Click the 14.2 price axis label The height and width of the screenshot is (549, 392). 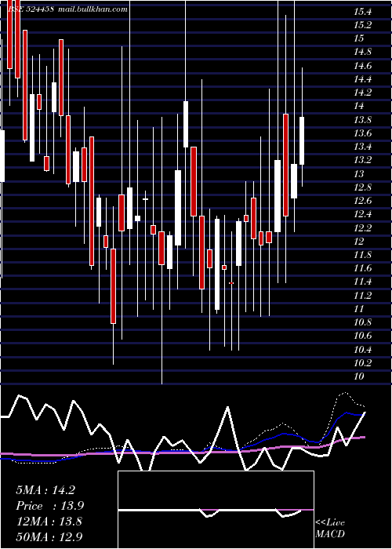[362, 93]
